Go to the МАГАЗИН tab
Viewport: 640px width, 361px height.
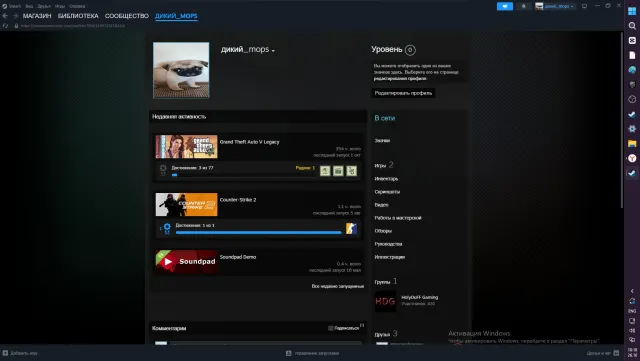click(37, 16)
